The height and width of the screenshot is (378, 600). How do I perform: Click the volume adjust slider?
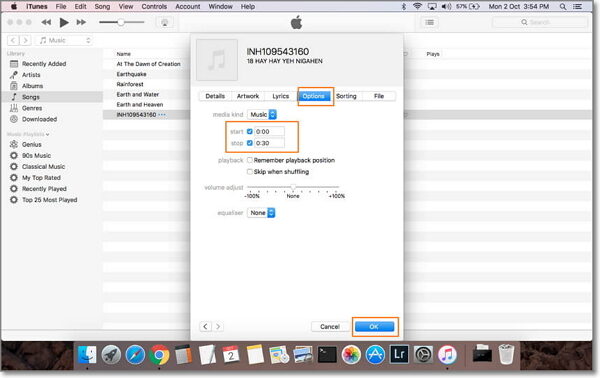(293, 187)
